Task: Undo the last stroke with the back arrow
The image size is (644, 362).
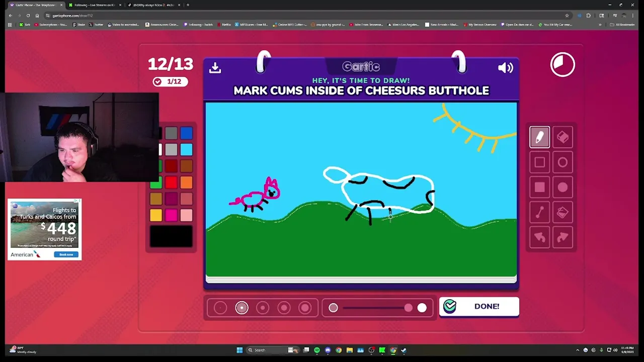Action: (x=539, y=237)
